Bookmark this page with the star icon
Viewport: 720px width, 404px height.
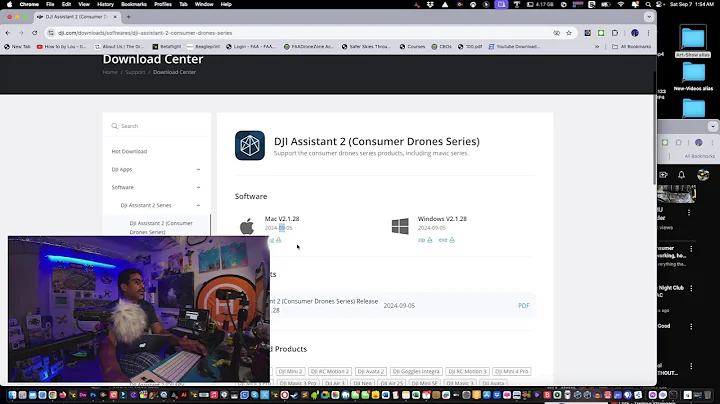click(x=569, y=33)
